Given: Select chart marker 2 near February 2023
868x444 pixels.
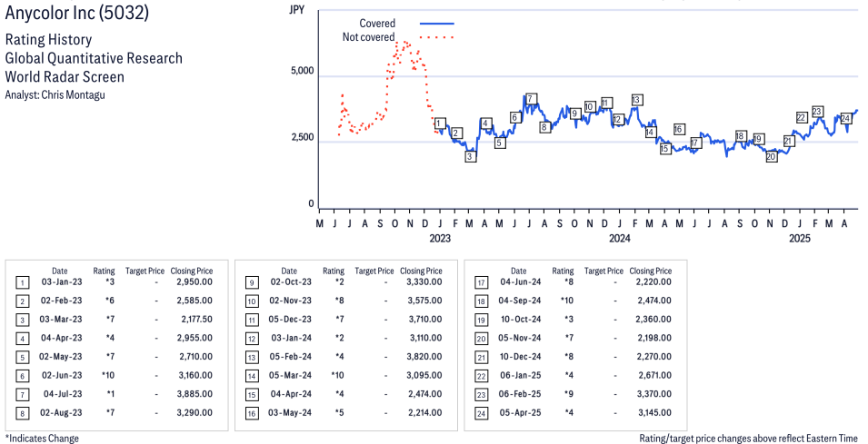Looking at the screenshot, I should click(456, 133).
